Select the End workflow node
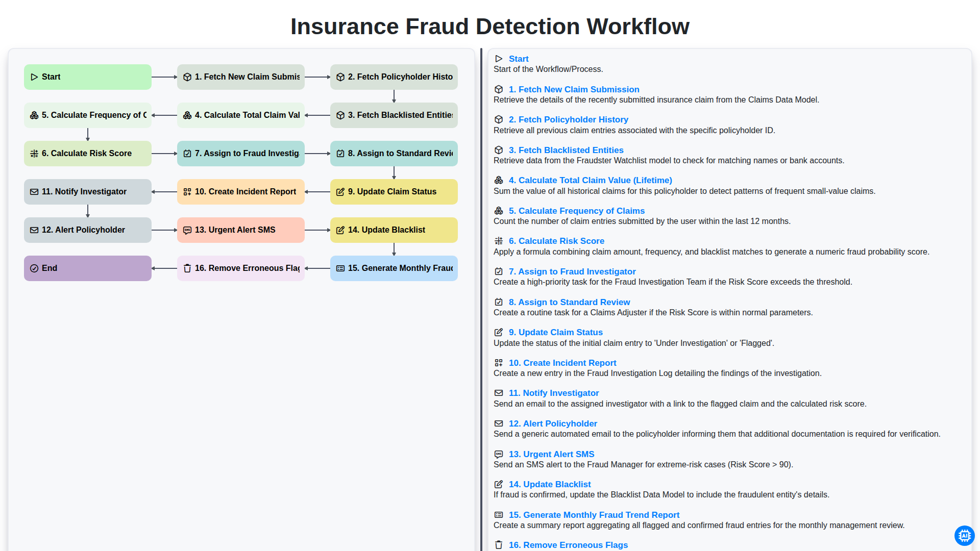This screenshot has height=551, width=980. click(x=88, y=268)
